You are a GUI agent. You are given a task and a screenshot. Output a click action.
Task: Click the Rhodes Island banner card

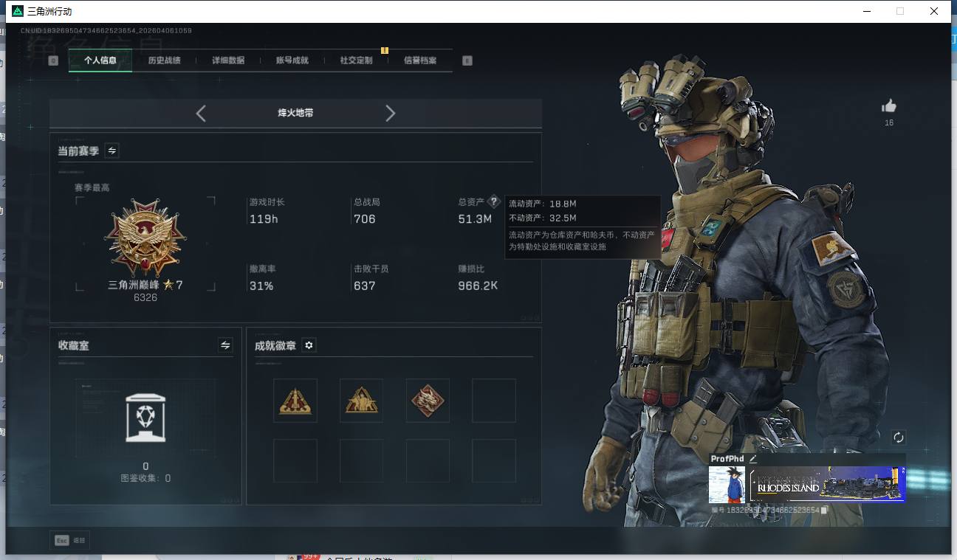pos(826,485)
